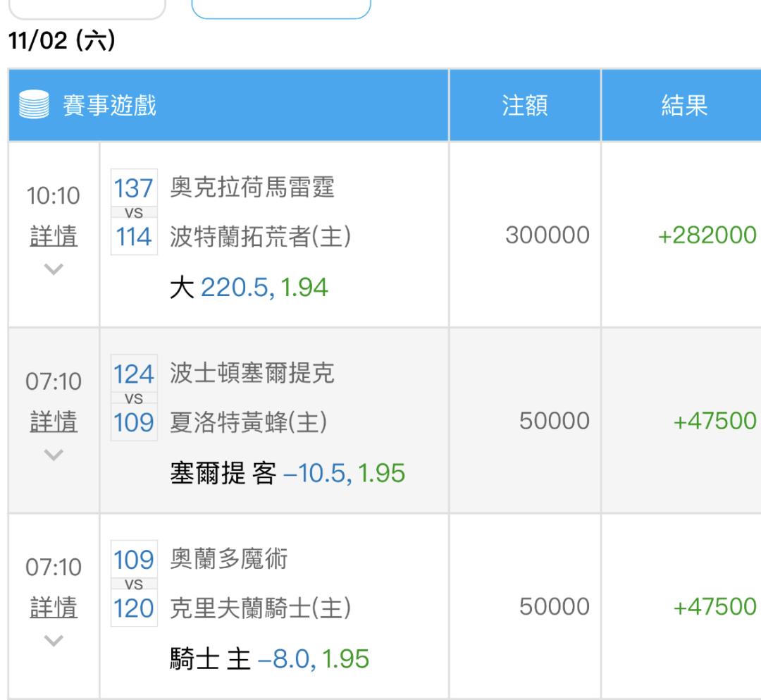Click the 07:10 time in Celtics row
Screen dimensions: 761x700
coord(54,381)
